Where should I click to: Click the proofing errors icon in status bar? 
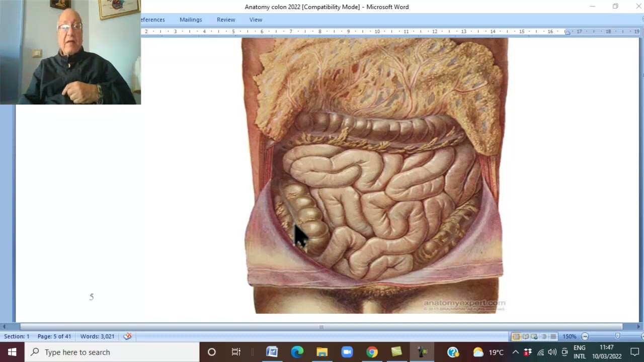(128, 336)
